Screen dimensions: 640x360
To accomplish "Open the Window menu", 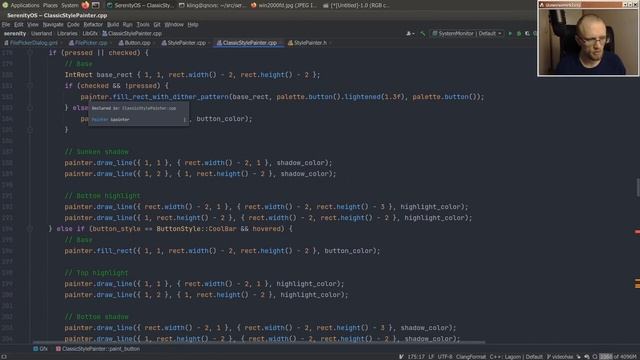I will coord(174,24).
